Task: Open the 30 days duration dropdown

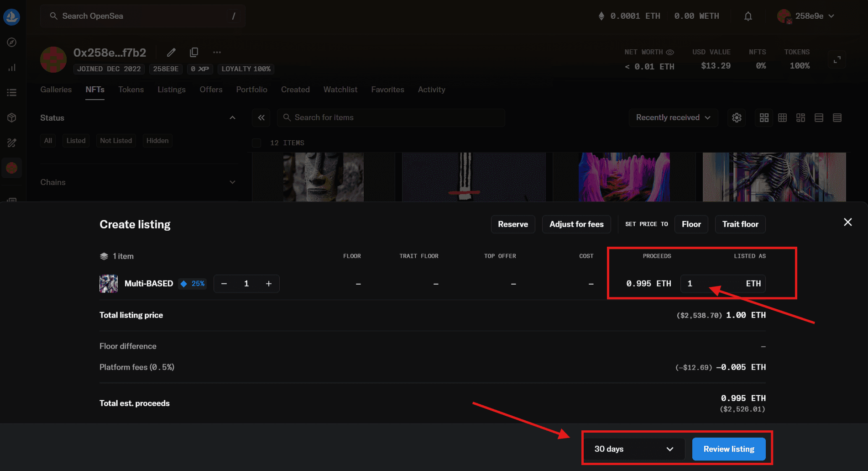Action: (x=634, y=449)
